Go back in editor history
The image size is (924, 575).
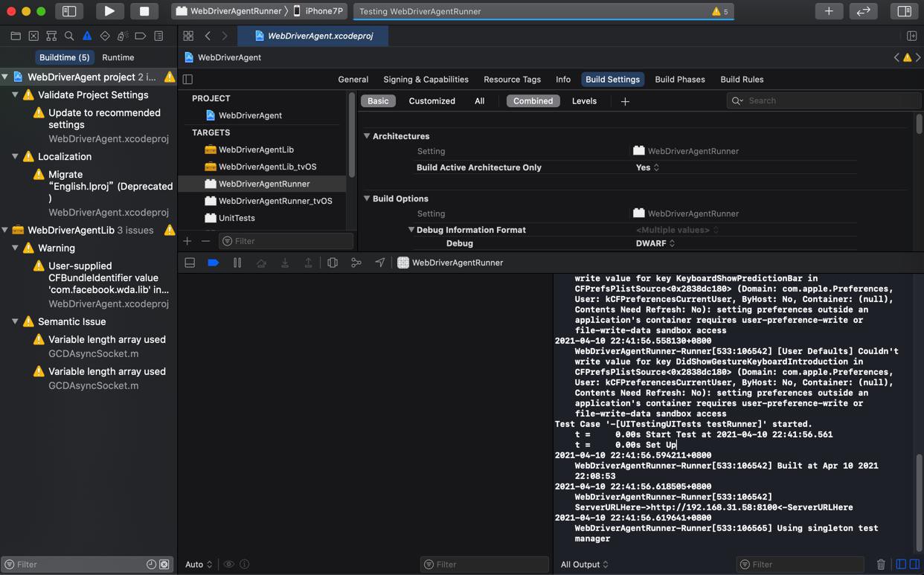coord(208,36)
